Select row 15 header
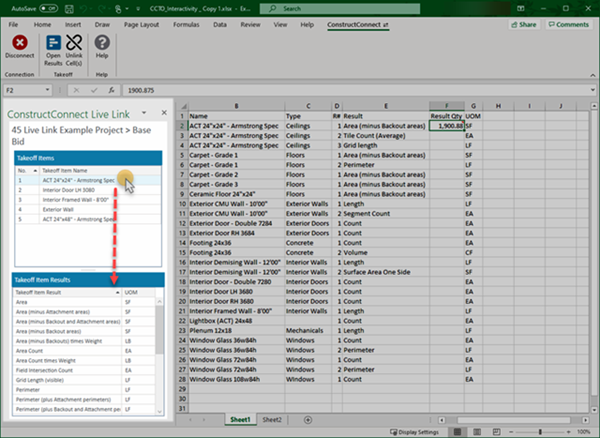This screenshot has height=438, width=600. 182,252
